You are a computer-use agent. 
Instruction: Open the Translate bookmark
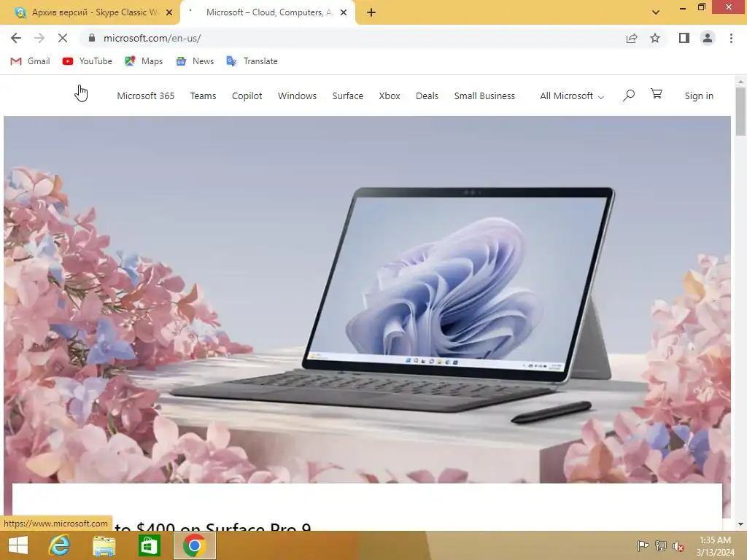click(252, 61)
